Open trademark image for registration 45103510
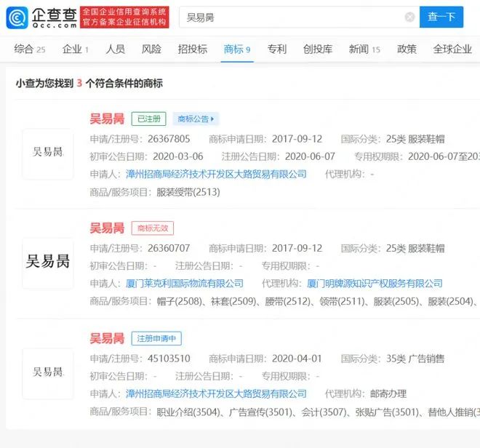The width and height of the screenshot is (480, 448). pos(48,374)
